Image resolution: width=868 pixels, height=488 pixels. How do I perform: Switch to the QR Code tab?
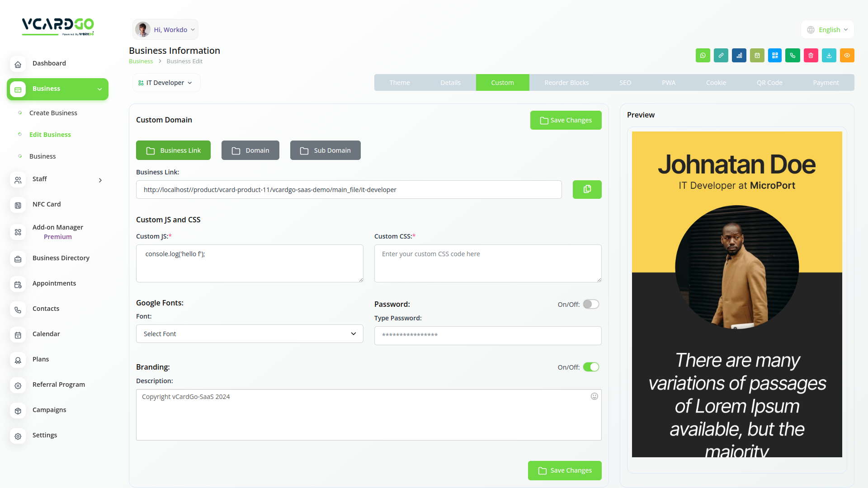tap(769, 83)
